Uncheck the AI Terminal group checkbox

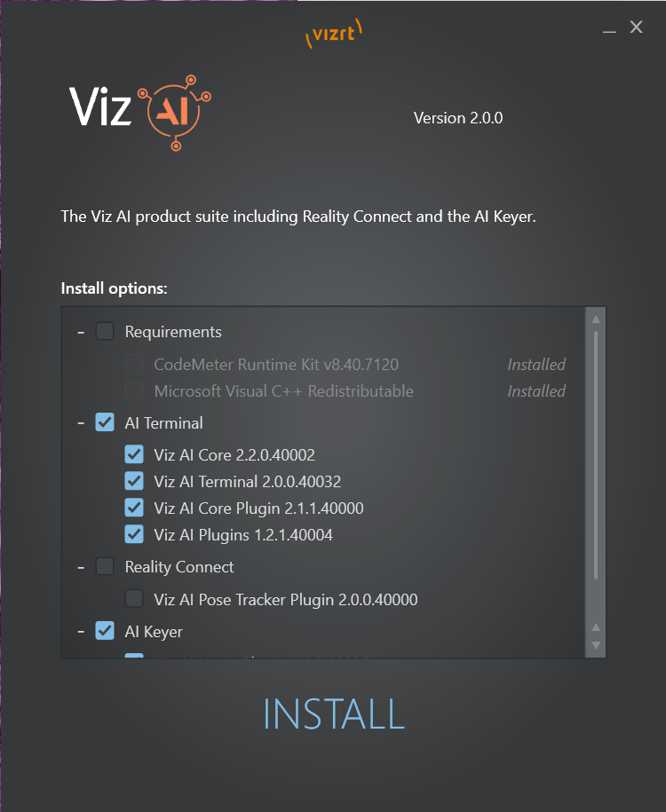(105, 422)
